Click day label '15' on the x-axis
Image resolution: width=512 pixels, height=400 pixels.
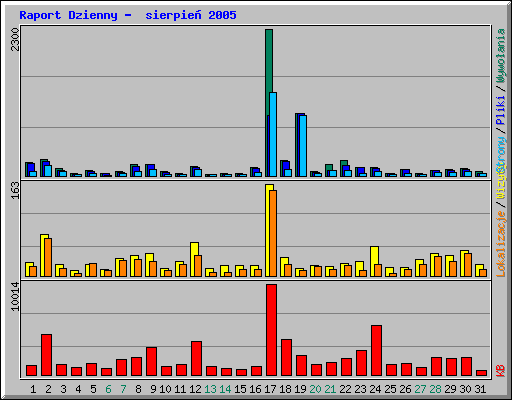click(x=240, y=389)
